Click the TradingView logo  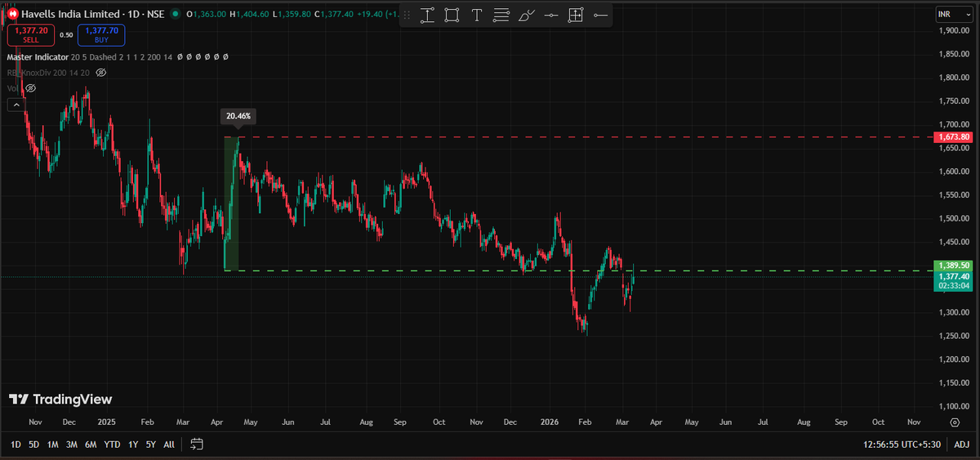tap(60, 399)
